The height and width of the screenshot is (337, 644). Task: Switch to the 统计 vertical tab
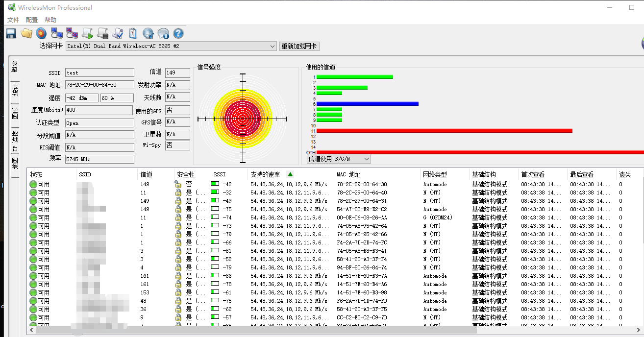(x=15, y=91)
